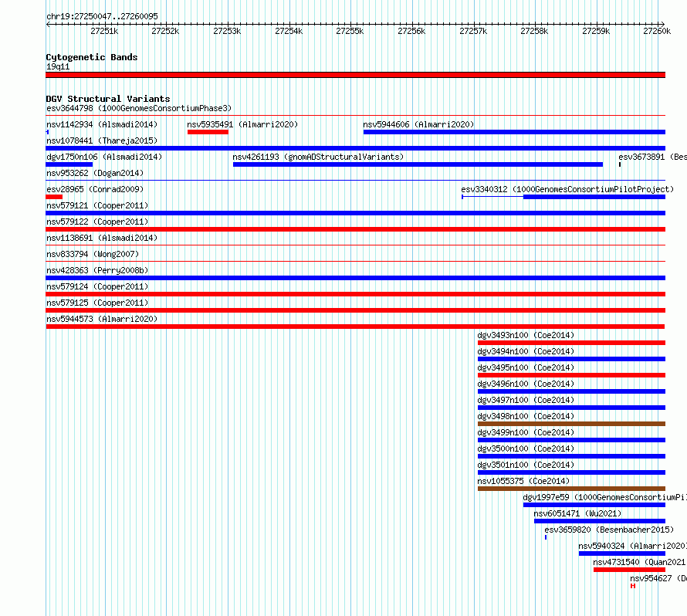Click the small red marker under nsv954627
The image size is (687, 616).
pyautogui.click(x=633, y=586)
